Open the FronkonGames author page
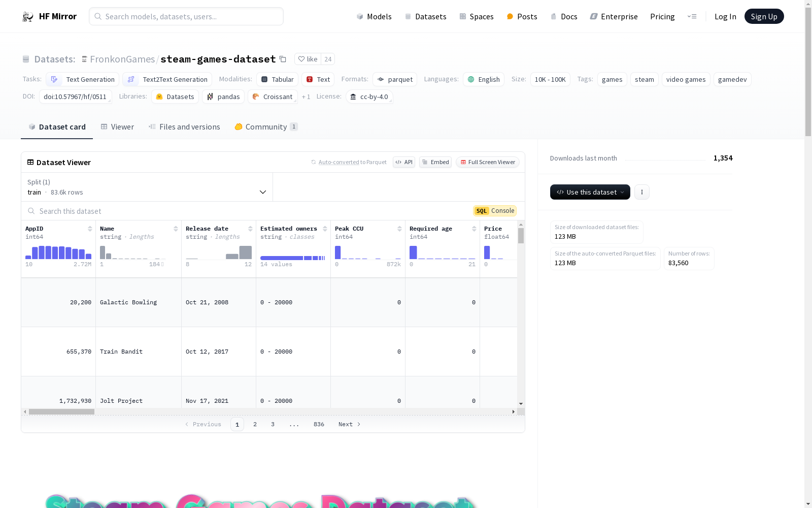This screenshot has height=508, width=812. click(x=122, y=59)
